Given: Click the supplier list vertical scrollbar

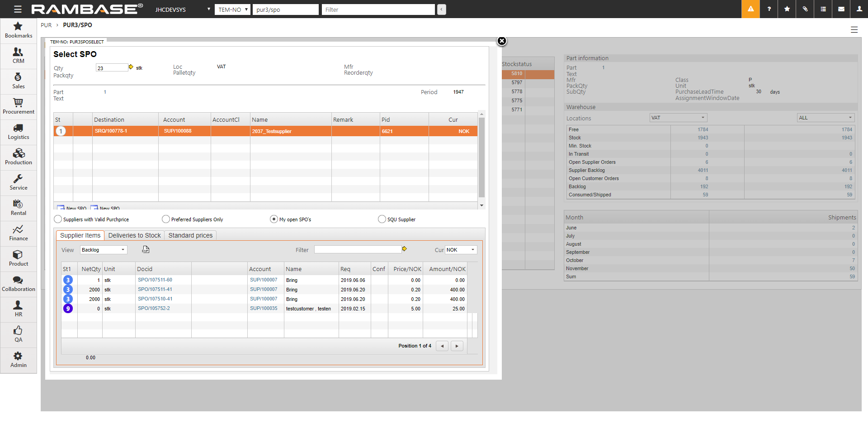Looking at the screenshot, I should [x=481, y=158].
